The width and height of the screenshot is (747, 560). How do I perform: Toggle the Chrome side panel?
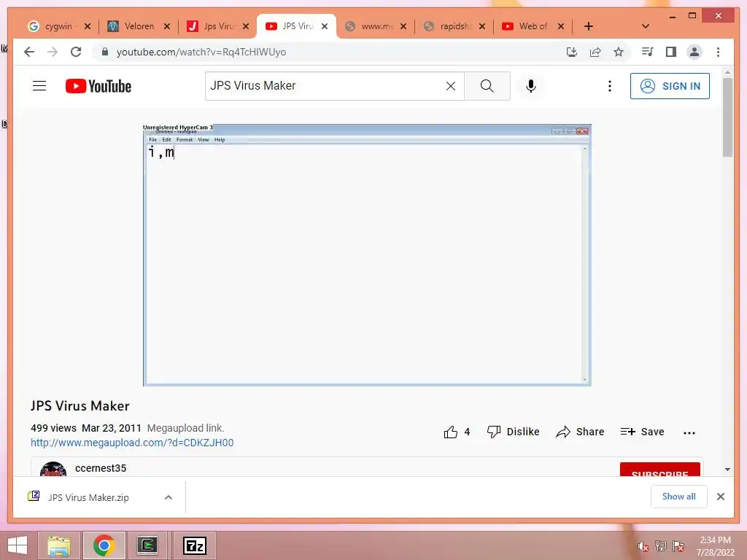[x=671, y=52]
